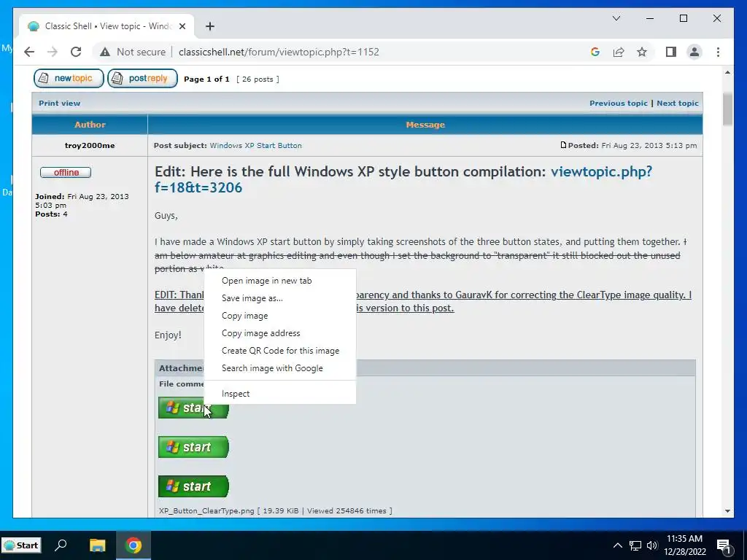Click the new topic button

point(69,79)
